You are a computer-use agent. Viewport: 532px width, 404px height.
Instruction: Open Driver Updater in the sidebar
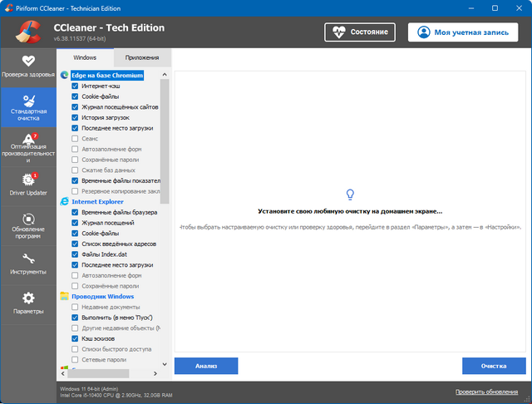[28, 184]
